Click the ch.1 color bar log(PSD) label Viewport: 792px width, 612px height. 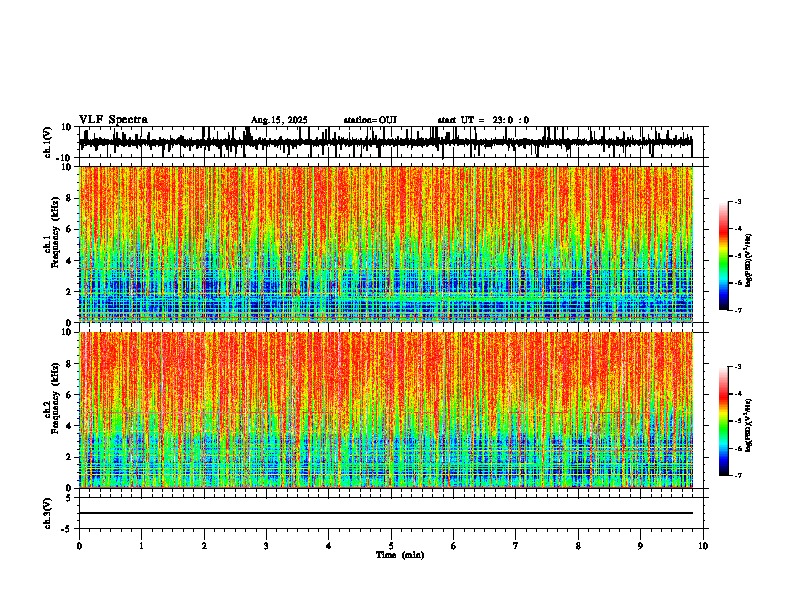(x=749, y=261)
